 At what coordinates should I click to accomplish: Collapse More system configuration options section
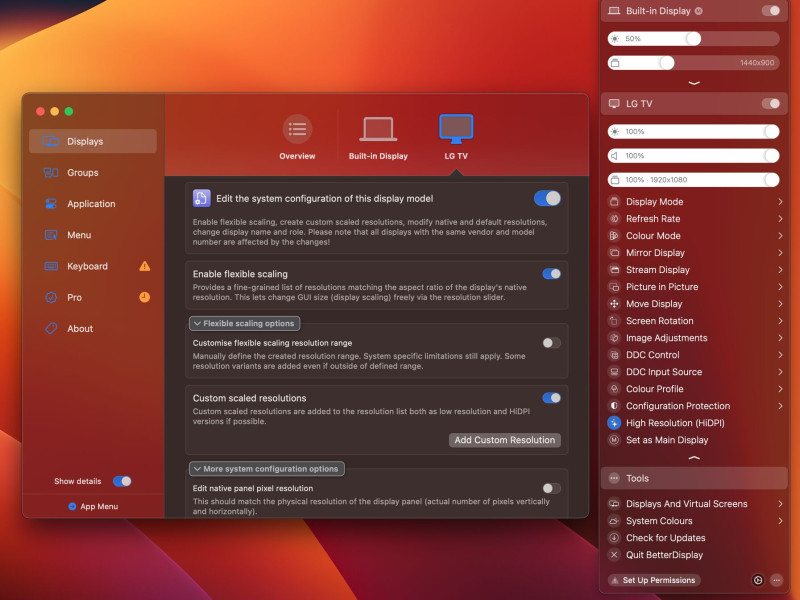267,469
